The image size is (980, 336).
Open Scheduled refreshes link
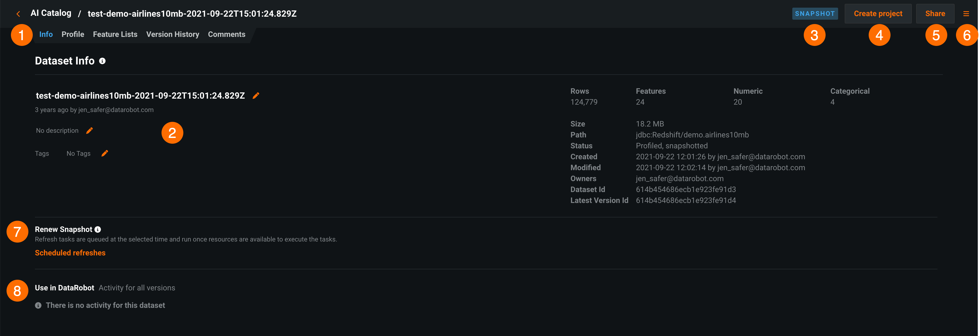70,253
